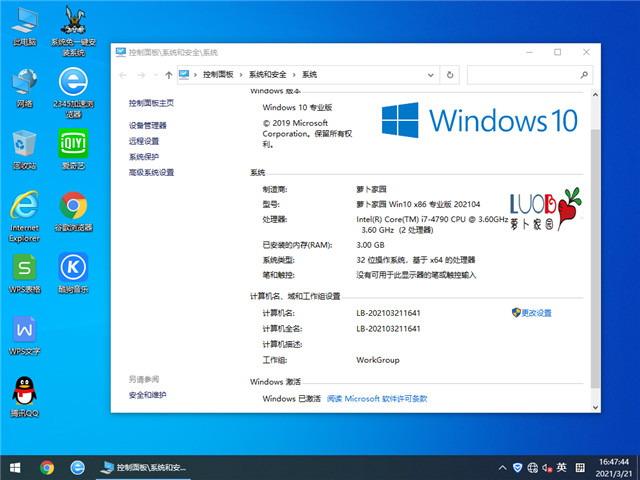Click Internet Explorer icon on taskbar
Image resolution: width=640 pixels, height=480 pixels.
[x=77, y=467]
